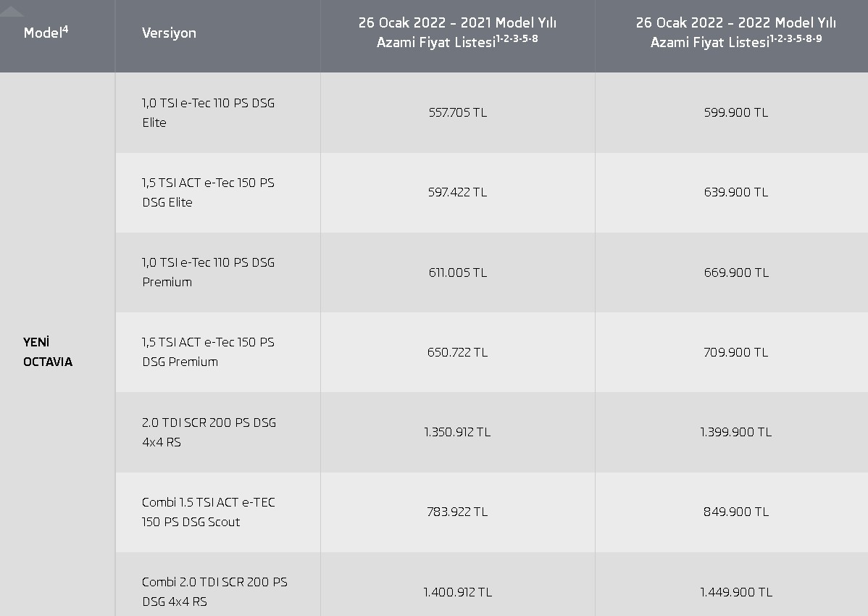Click the Versiyon column header
The image size is (868, 616).
click(x=169, y=33)
